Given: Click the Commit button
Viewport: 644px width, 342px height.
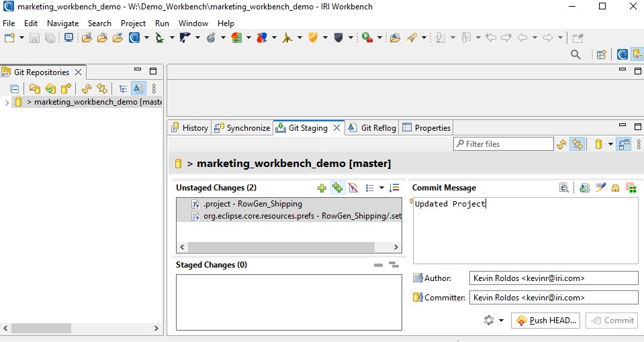Looking at the screenshot, I should (612, 321).
